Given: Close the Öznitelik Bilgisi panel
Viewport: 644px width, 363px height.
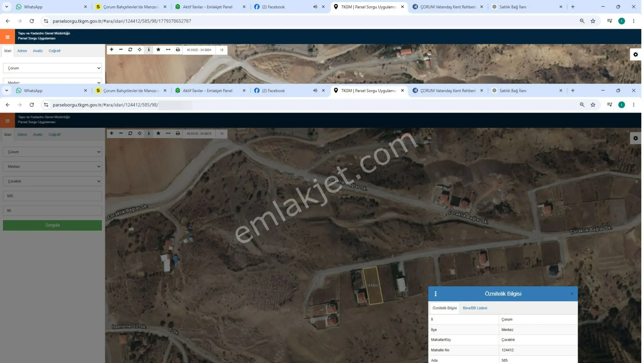Looking at the screenshot, I should [572, 294].
